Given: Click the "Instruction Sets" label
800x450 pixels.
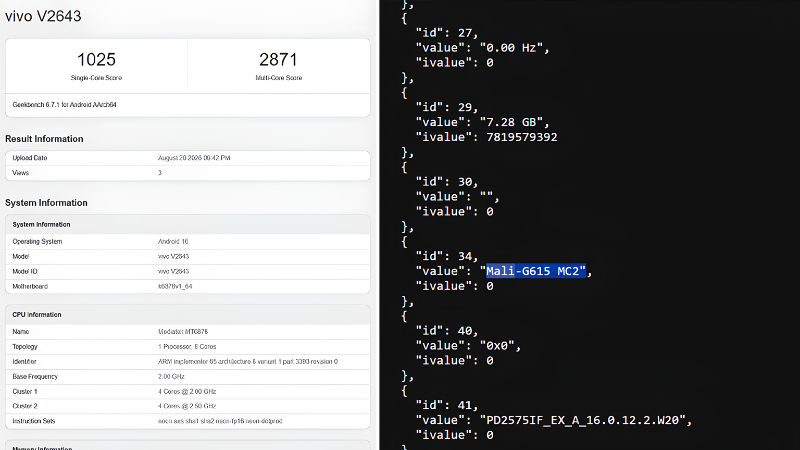Looking at the screenshot, I should click(34, 421).
